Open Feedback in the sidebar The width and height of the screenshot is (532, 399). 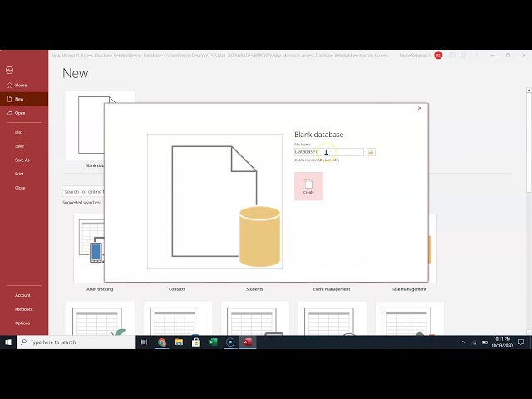coord(24,309)
